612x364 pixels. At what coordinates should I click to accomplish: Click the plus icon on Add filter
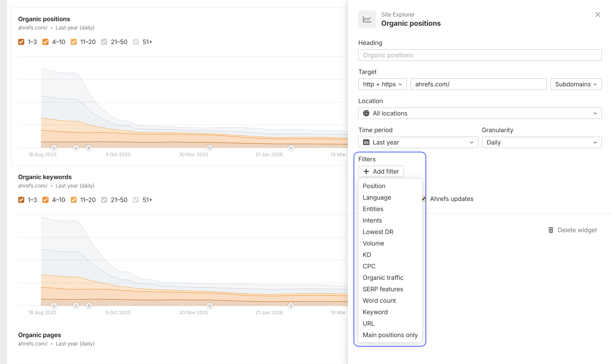[366, 171]
